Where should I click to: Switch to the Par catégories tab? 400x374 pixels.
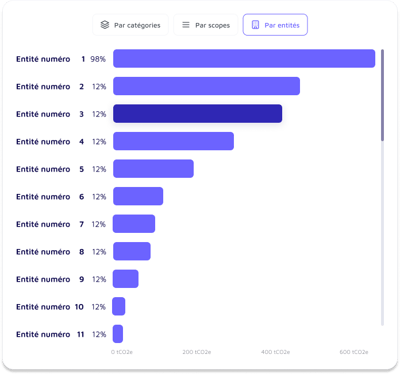tap(130, 25)
